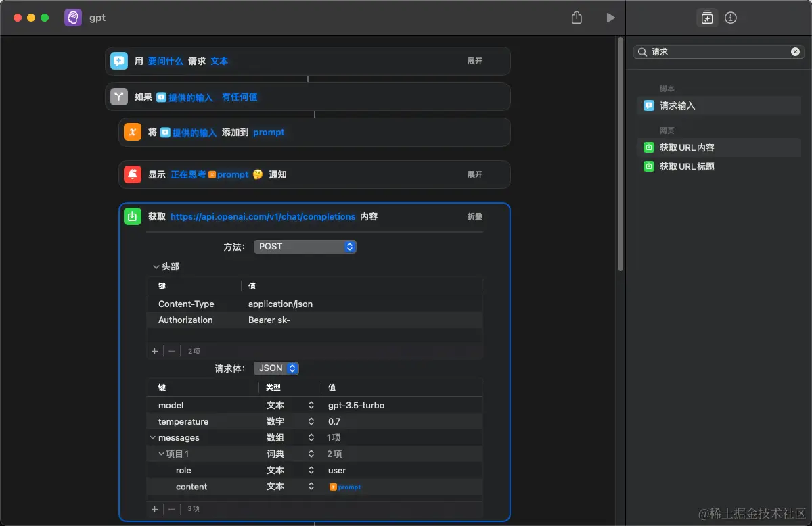Click 展开 on the notification action

tap(475, 174)
